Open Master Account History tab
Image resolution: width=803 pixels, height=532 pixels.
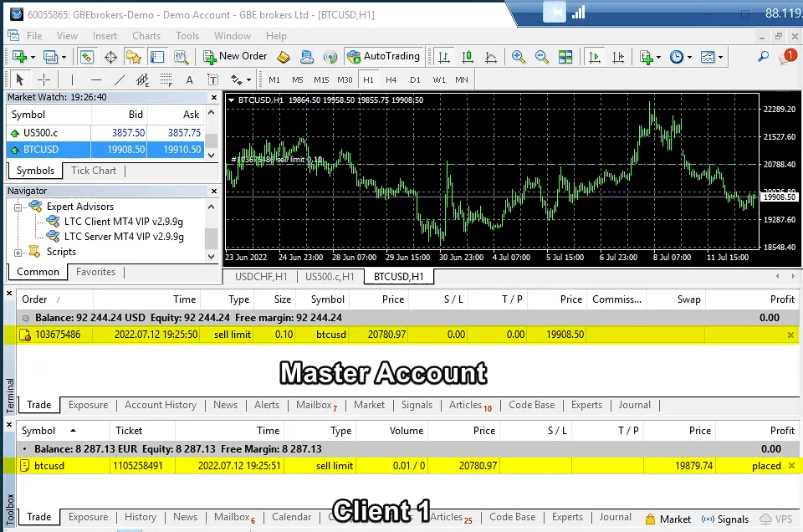[161, 405]
